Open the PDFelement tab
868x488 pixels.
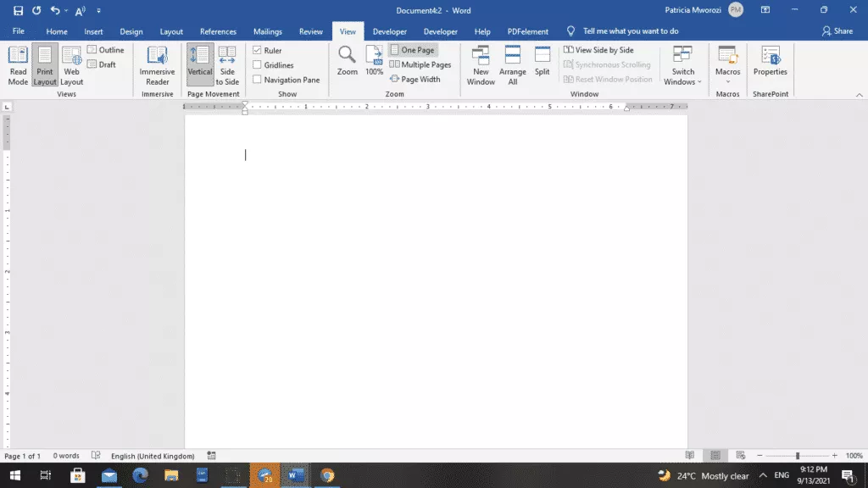(527, 31)
